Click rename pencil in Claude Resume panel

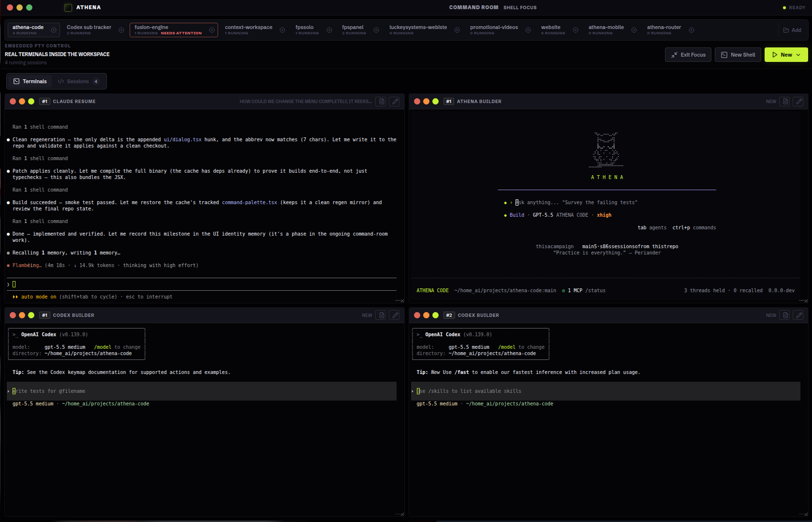click(395, 102)
